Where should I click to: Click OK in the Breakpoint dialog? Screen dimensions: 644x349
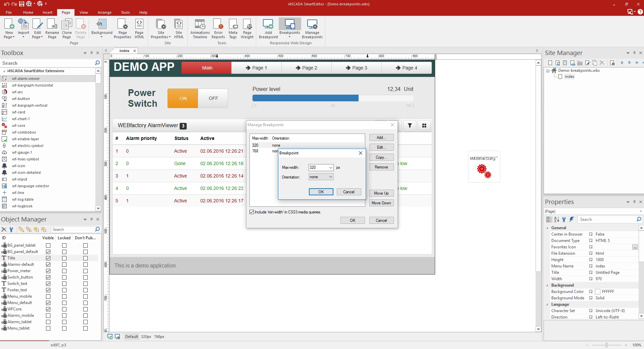coord(321,192)
